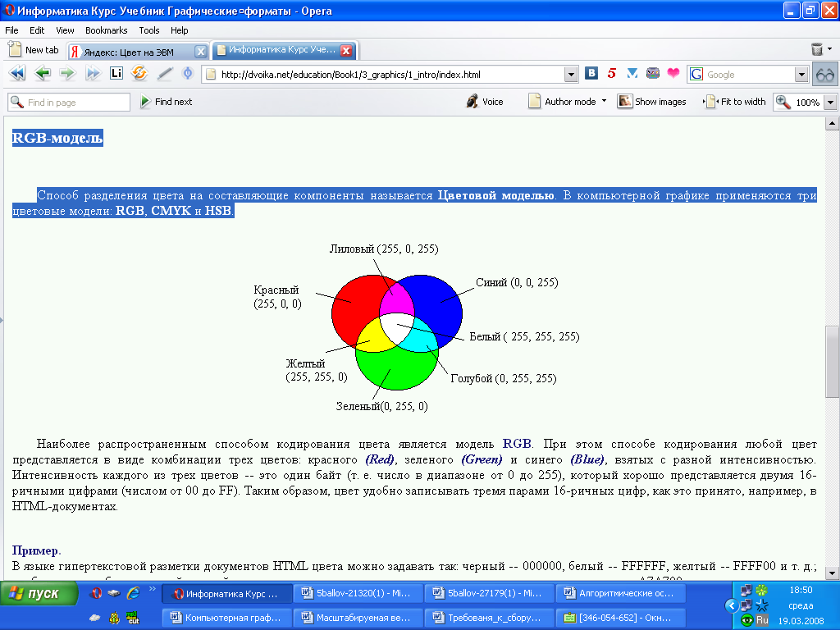Image resolution: width=840 pixels, height=630 pixels.
Task: Reload the page with the orange reload icon
Action: pyautogui.click(x=139, y=73)
